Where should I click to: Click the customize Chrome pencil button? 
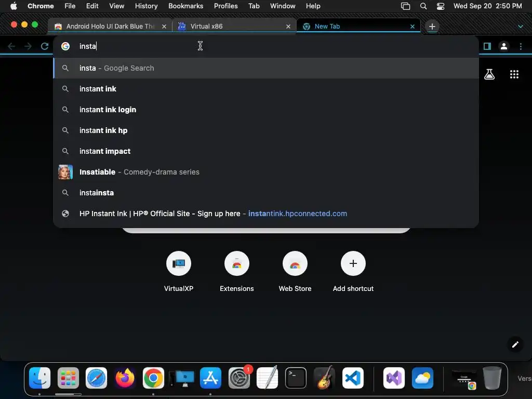click(x=515, y=344)
